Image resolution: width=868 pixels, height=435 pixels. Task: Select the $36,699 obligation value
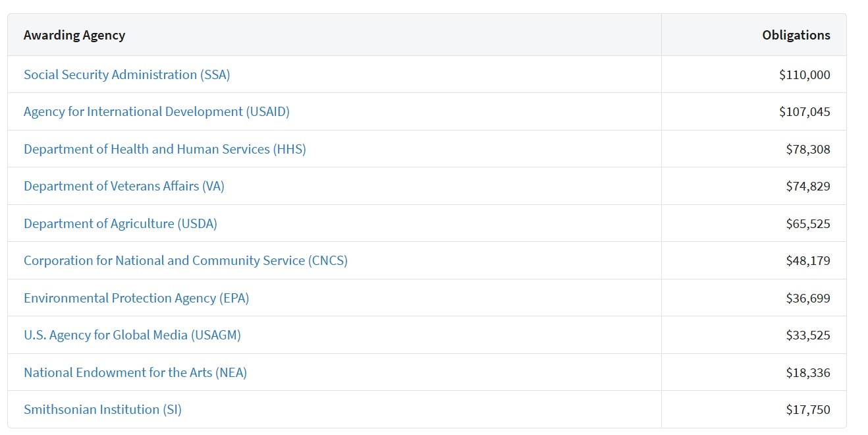click(x=808, y=298)
